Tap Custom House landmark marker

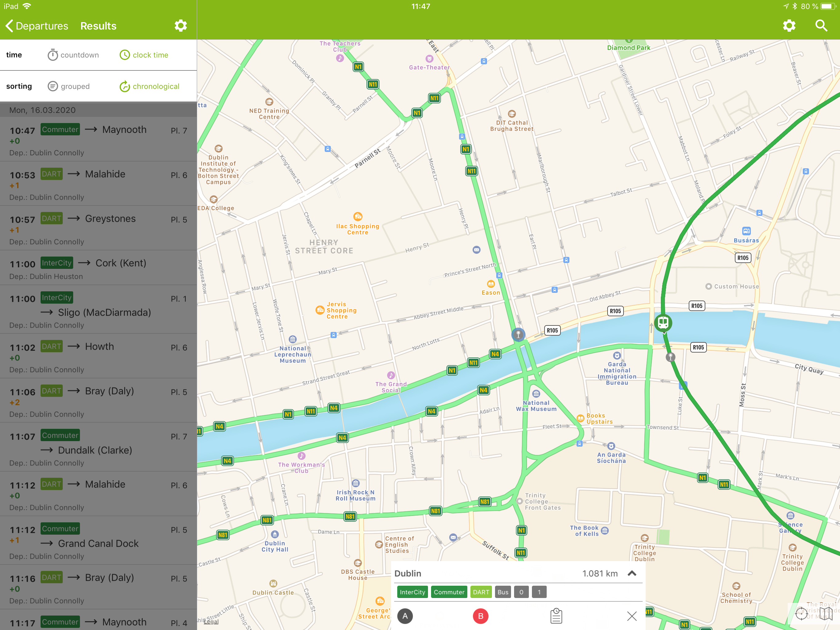[709, 286]
